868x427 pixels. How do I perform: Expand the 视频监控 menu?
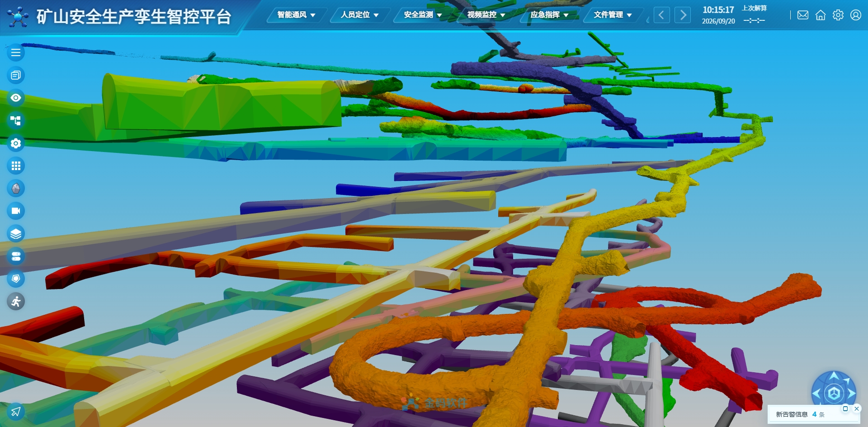[x=486, y=15]
